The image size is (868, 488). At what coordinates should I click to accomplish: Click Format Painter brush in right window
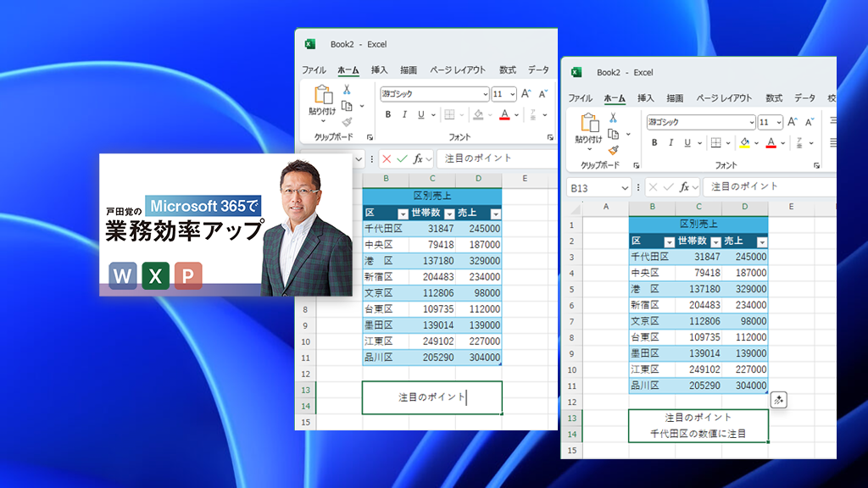[x=614, y=150]
